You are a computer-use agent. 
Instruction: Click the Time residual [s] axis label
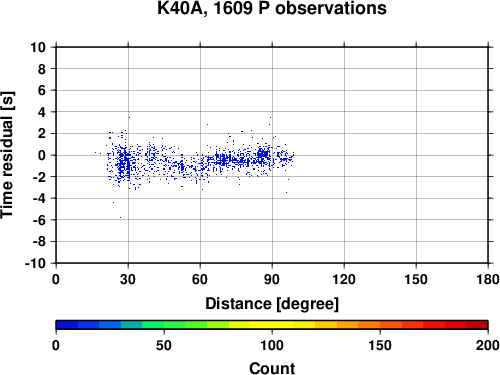(x=7, y=155)
